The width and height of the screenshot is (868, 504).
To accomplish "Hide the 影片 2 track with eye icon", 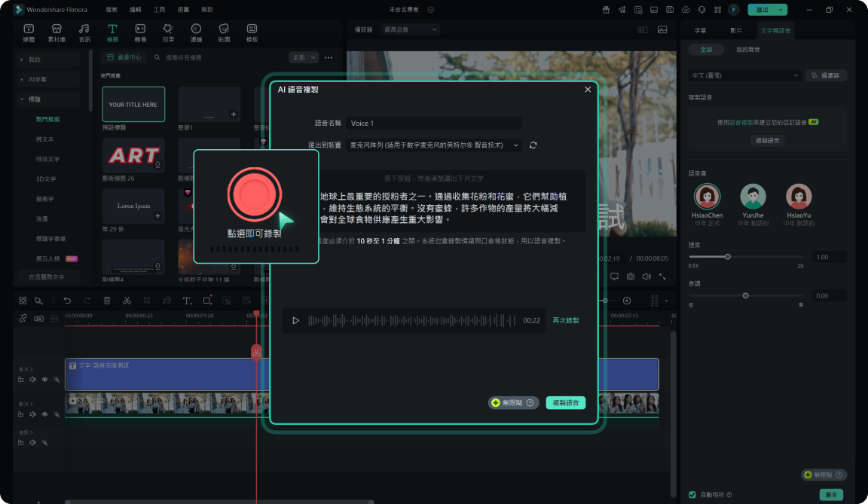I will tap(44, 380).
